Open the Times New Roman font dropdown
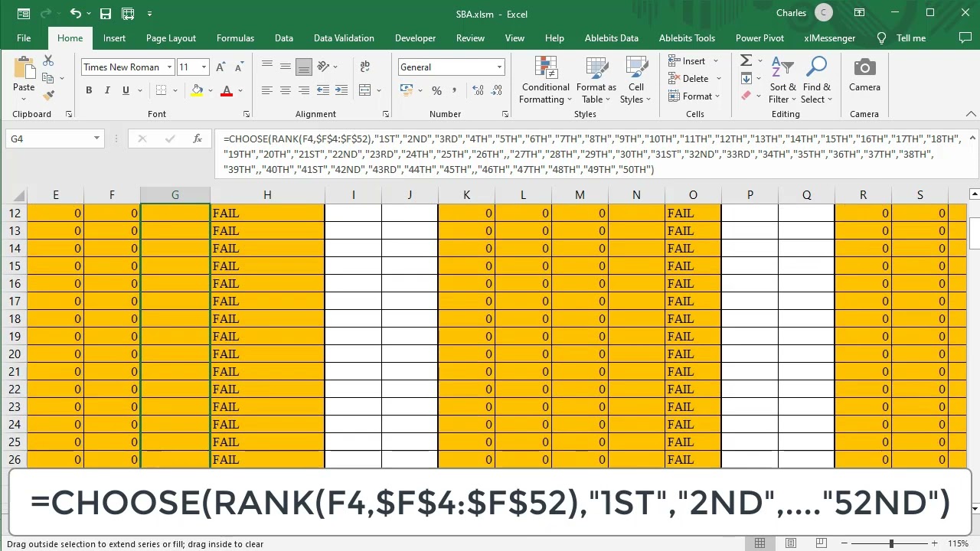The image size is (980, 551). click(169, 67)
